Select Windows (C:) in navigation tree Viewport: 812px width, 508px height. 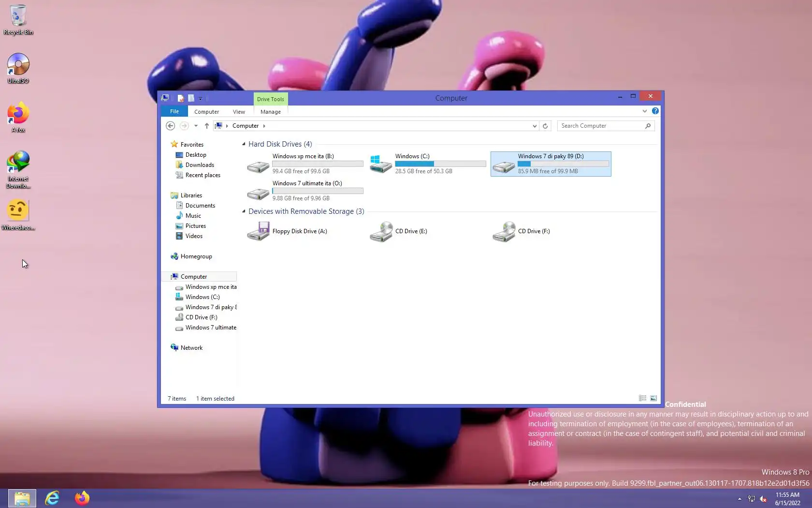click(203, 297)
